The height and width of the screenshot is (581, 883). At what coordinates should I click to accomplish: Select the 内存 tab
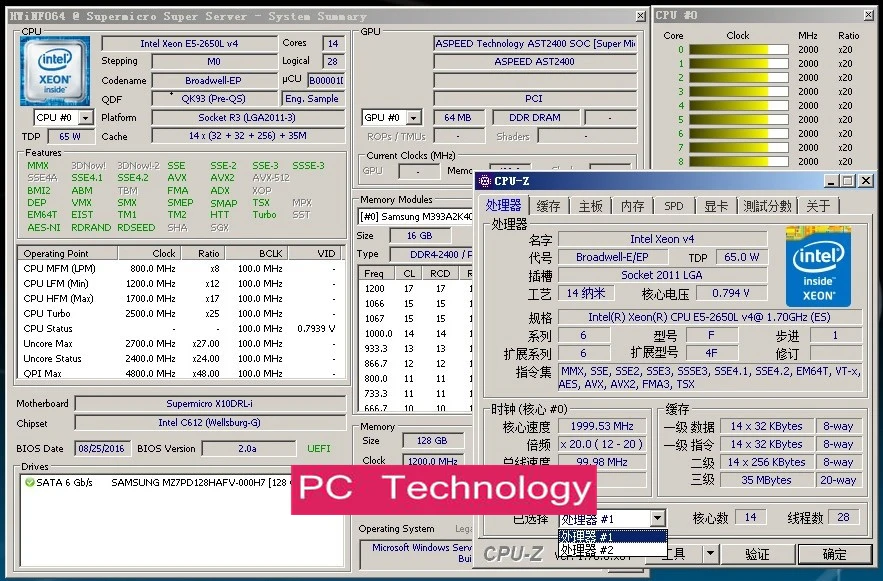pyautogui.click(x=632, y=206)
